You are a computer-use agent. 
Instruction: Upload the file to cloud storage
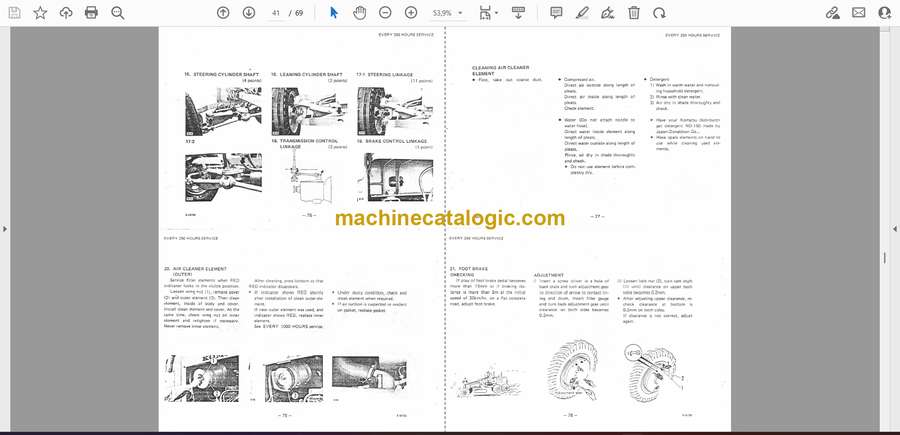pos(66,13)
